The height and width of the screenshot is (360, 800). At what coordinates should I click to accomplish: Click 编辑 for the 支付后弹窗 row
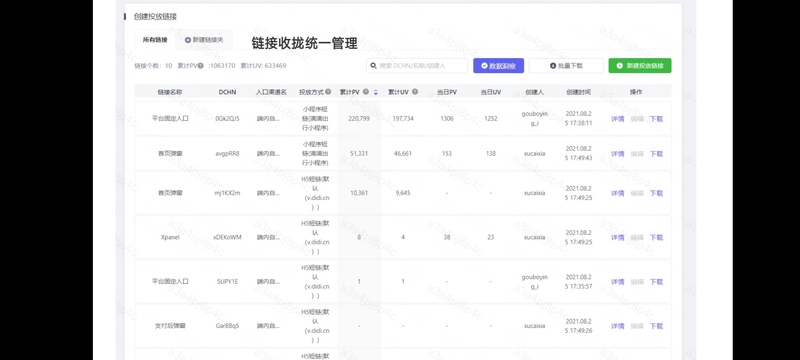(637, 326)
